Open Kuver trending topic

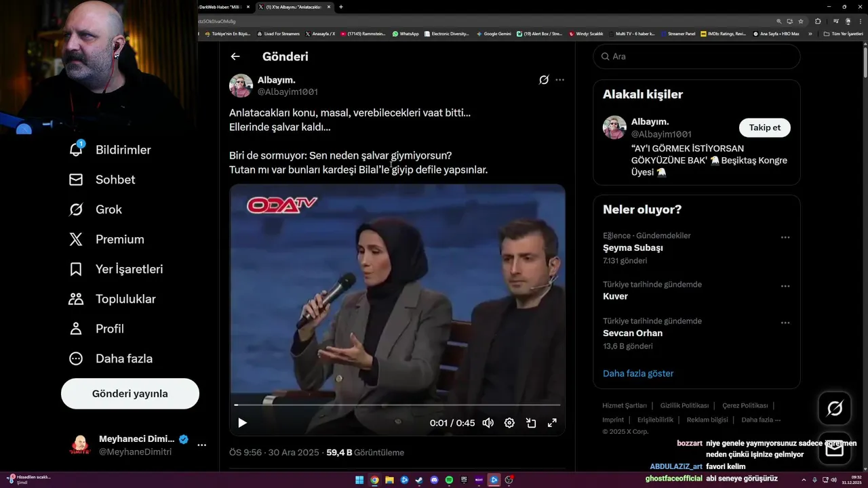(x=615, y=296)
